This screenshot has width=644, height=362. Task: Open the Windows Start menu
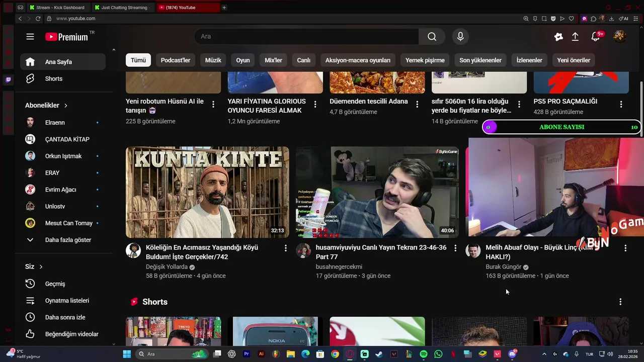(127, 354)
